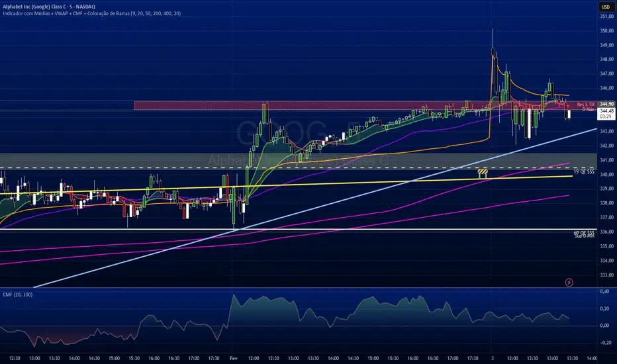
Task: Click the white horizontal support line at 336
Action: (299, 230)
